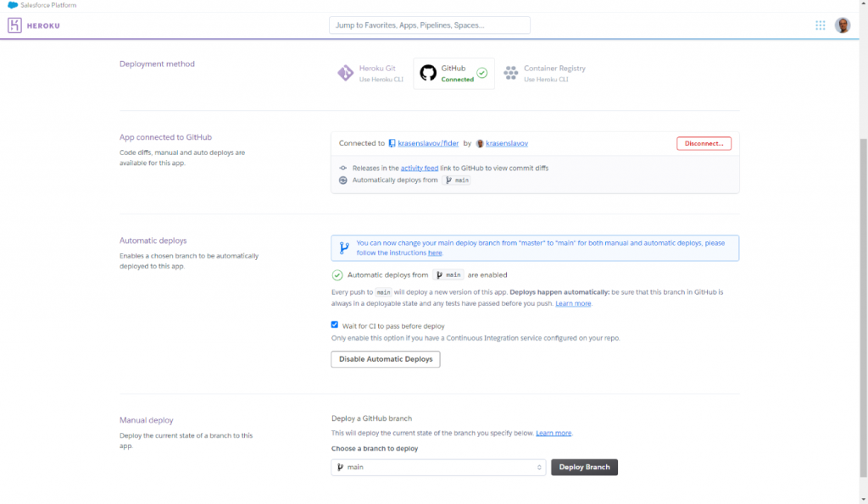Open the krasenslavov/fider repository link
868x504 pixels.
click(428, 144)
